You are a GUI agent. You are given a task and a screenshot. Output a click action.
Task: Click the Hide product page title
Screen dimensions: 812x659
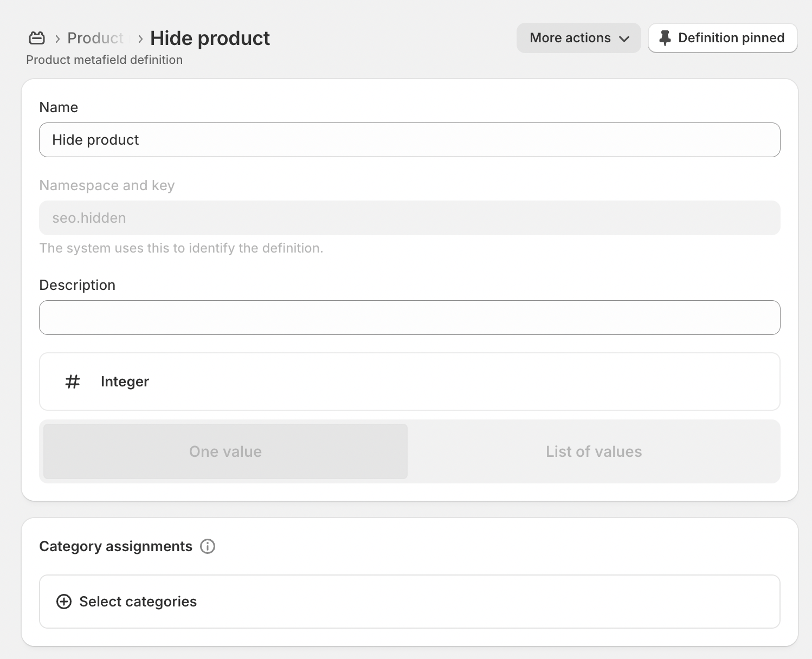click(210, 38)
